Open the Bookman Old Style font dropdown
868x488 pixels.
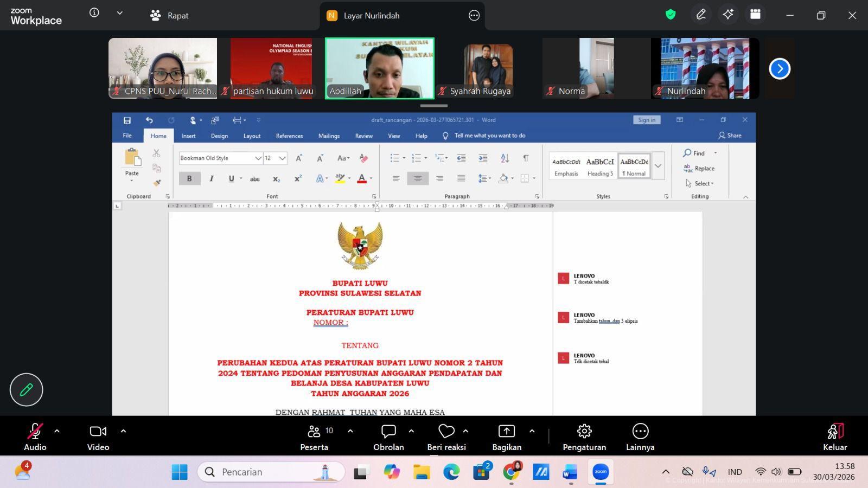pos(258,158)
